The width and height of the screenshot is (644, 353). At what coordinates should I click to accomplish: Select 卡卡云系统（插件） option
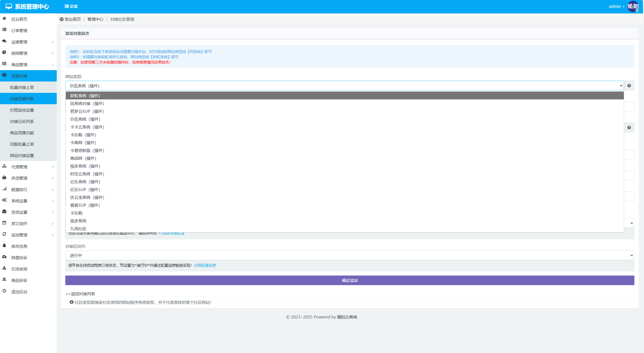(345, 127)
